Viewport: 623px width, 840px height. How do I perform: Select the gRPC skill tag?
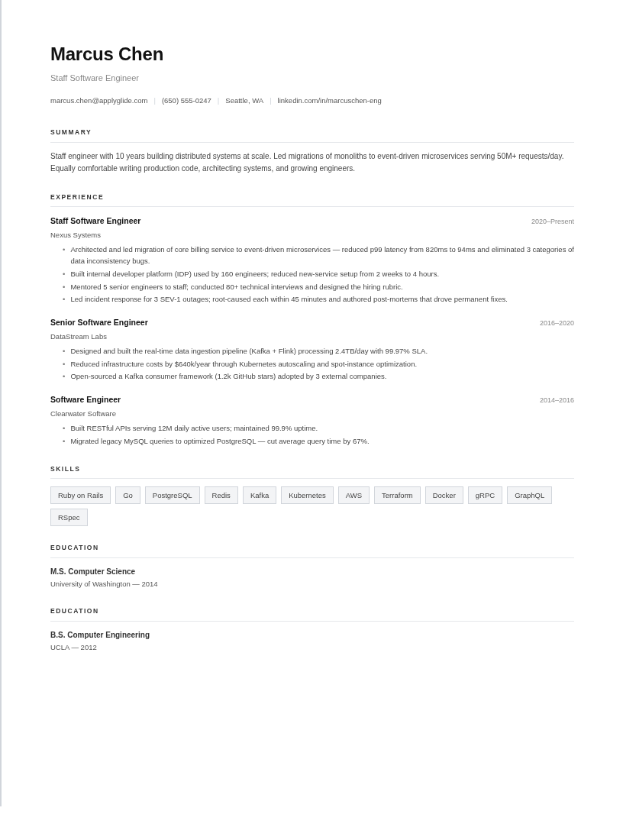click(x=485, y=496)
